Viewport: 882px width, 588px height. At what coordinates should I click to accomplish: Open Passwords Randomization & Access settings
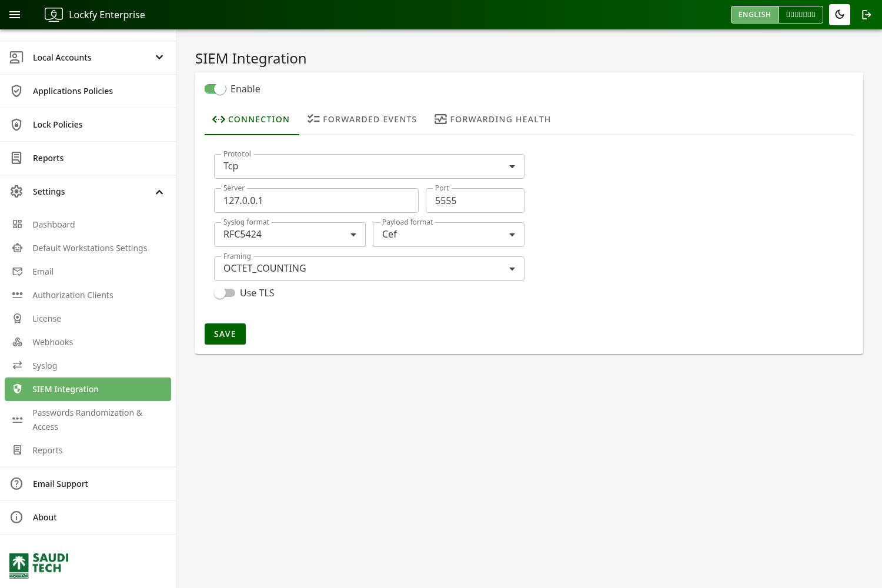[88, 420]
